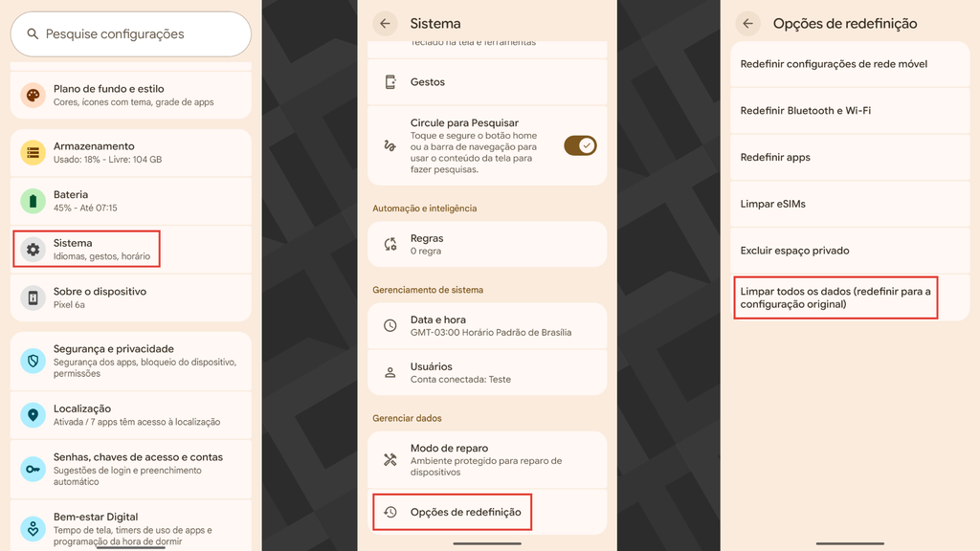Open Sistema via its gear icon
This screenshot has height=551, width=980.
click(x=33, y=249)
